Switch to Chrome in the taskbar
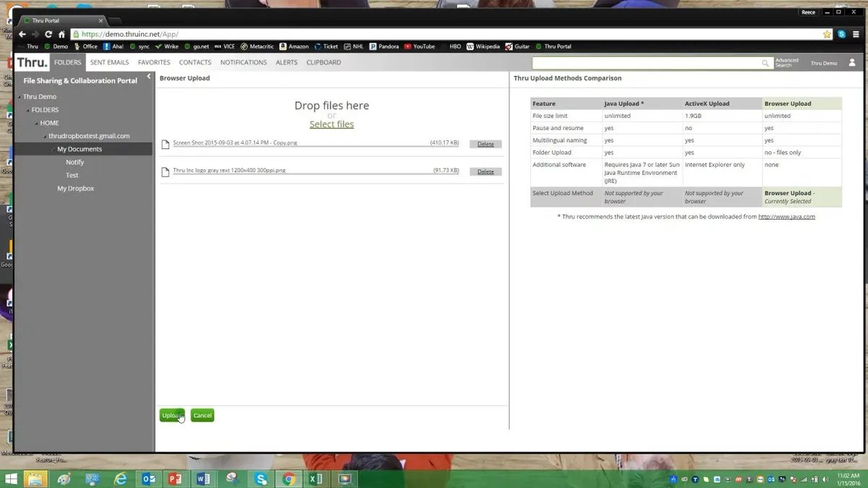Screen dimensions: 868x488 click(x=289, y=479)
